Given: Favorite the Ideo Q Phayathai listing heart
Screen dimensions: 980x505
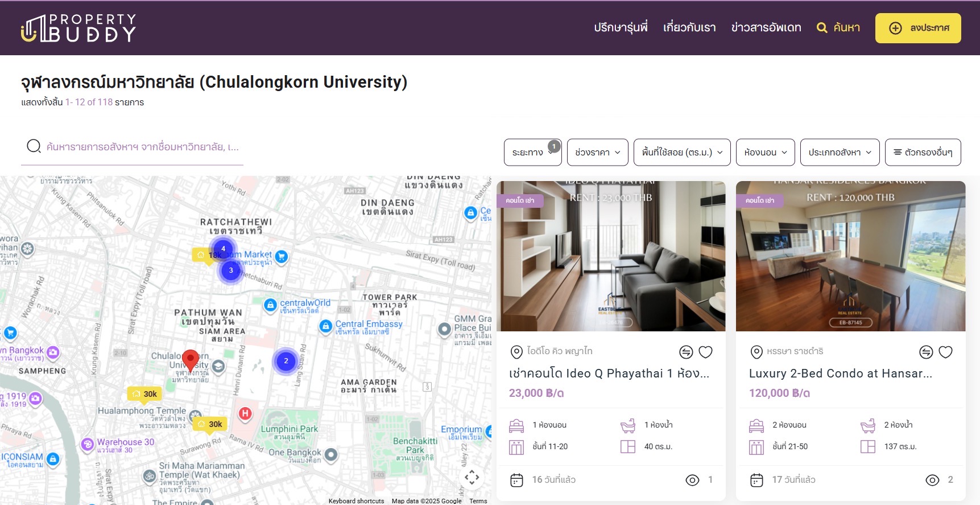Looking at the screenshot, I should coord(705,352).
